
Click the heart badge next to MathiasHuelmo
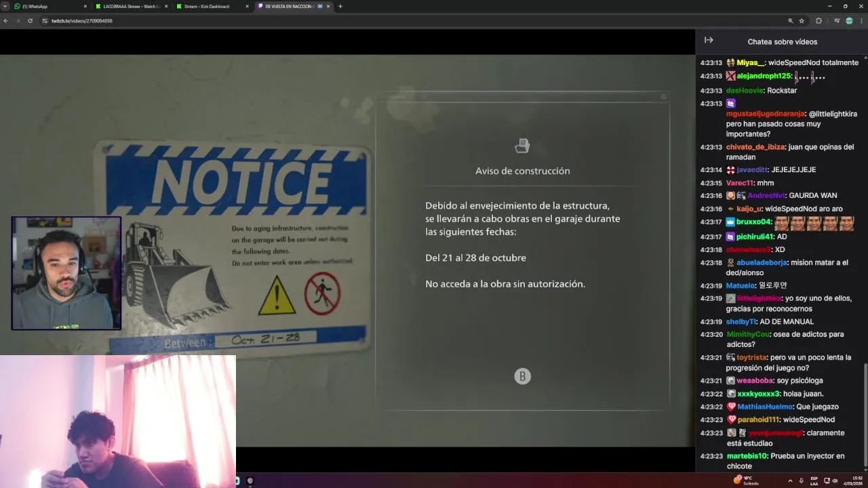point(731,407)
